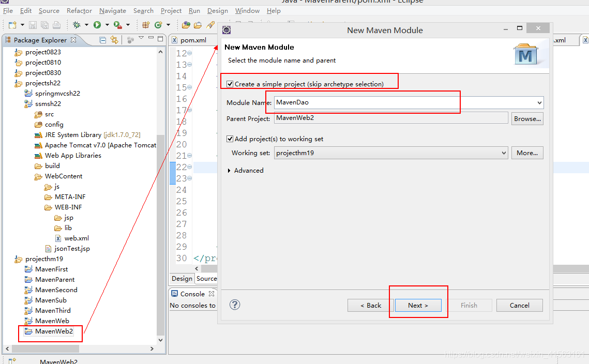Expand the Advanced section
The image size is (589, 364).
[229, 171]
